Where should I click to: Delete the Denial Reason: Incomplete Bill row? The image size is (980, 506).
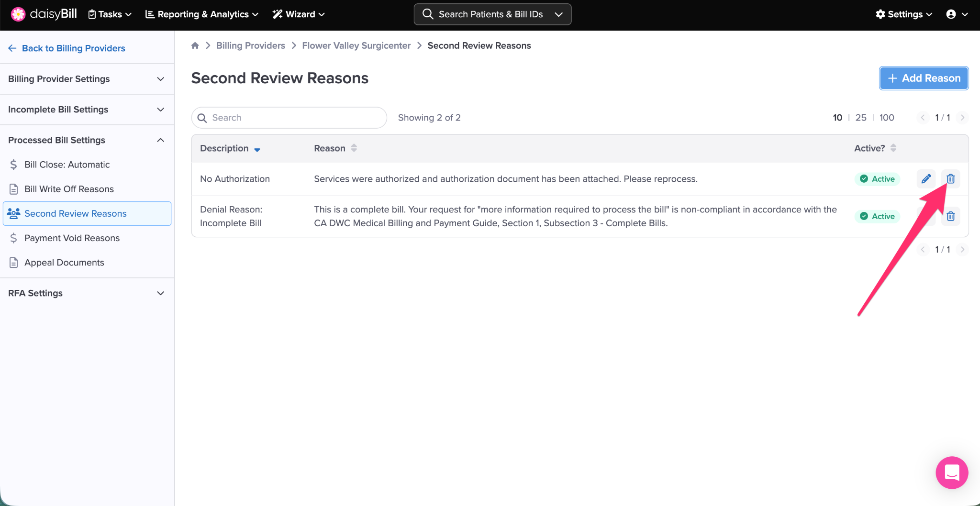tap(950, 216)
